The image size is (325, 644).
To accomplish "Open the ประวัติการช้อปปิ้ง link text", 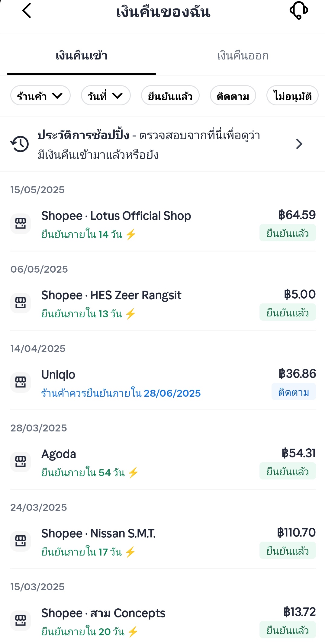I will pyautogui.click(x=83, y=135).
